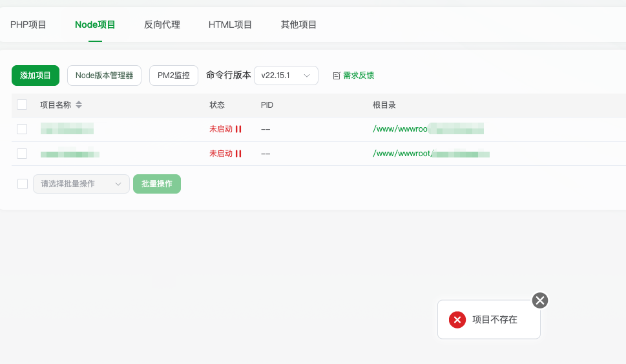Click the red error icon in the toast
Viewport: 626px width, 364px height.
tap(457, 319)
